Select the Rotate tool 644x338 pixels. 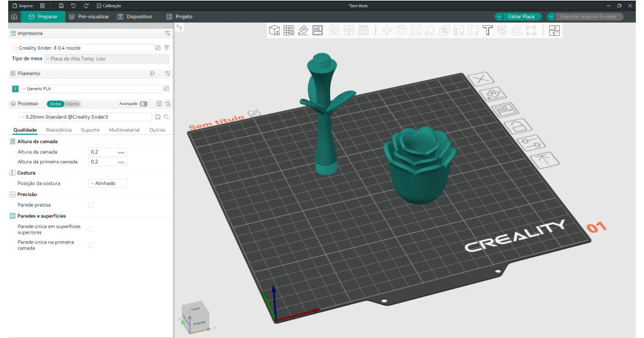401,30
